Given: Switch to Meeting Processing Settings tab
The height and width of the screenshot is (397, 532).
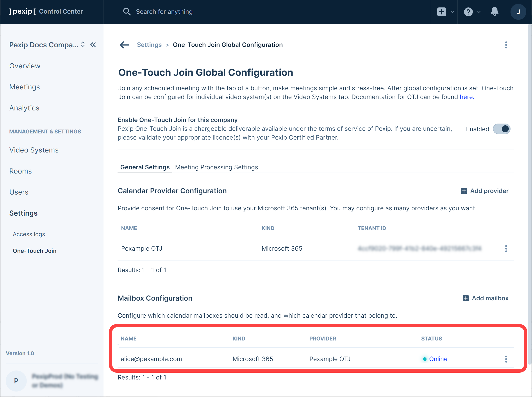Looking at the screenshot, I should 216,167.
